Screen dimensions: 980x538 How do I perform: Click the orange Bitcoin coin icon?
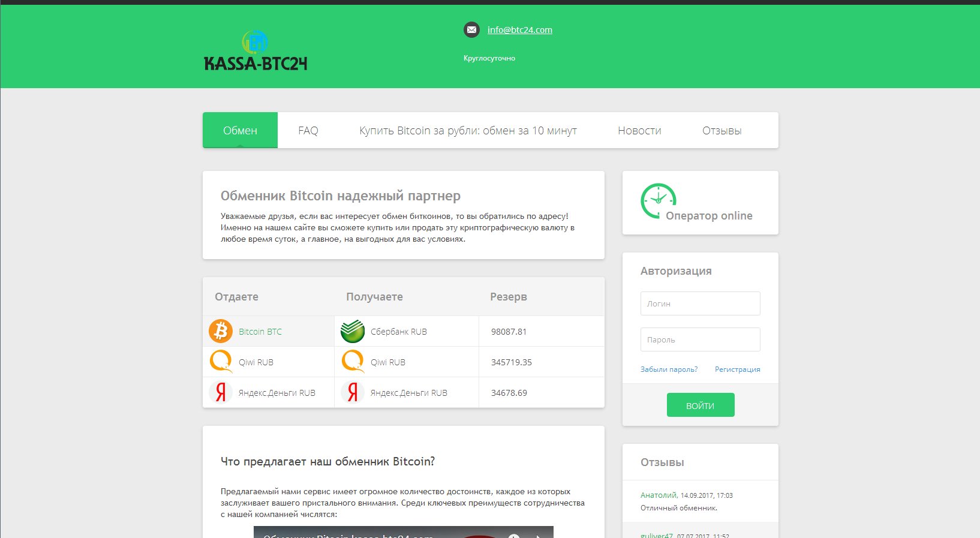(x=221, y=331)
